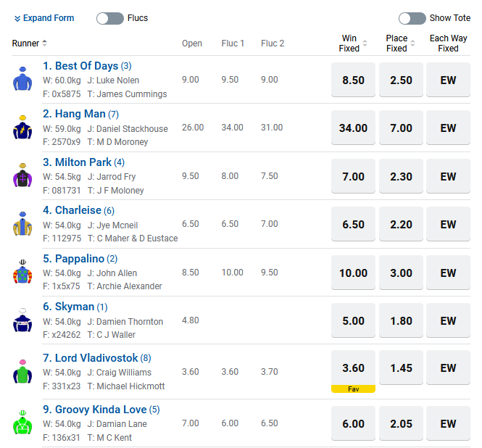Click Hang Man jockey silks icon
Screen dimensions: 482x448
[23, 128]
